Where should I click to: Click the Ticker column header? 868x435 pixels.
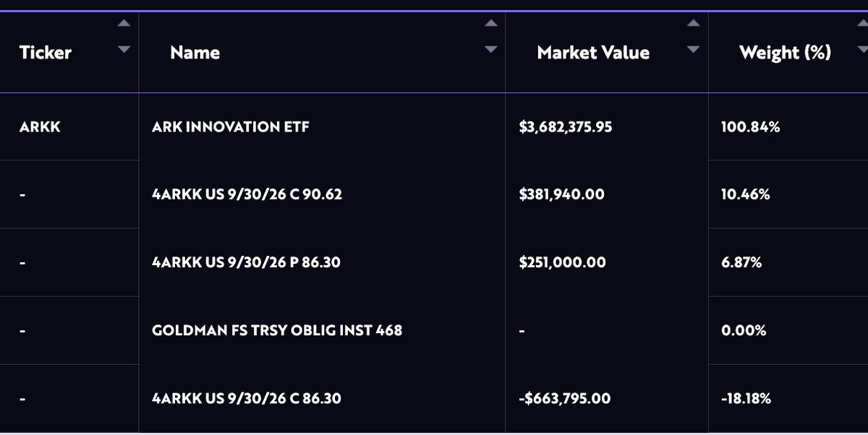[x=46, y=53]
